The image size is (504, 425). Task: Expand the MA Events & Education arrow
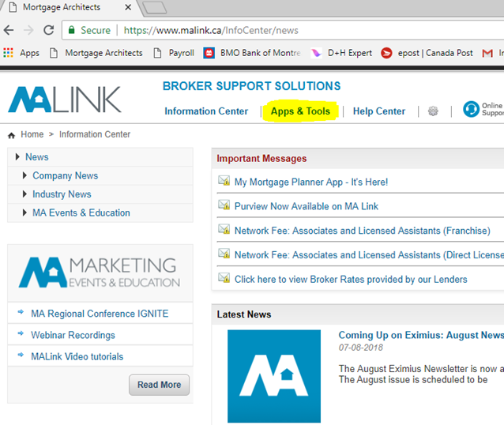24,212
